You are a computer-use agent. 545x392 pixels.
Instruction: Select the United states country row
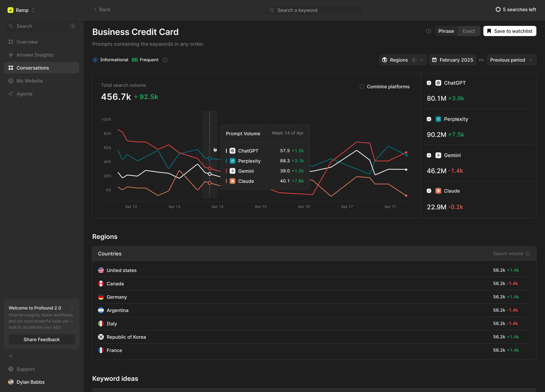coord(314,270)
